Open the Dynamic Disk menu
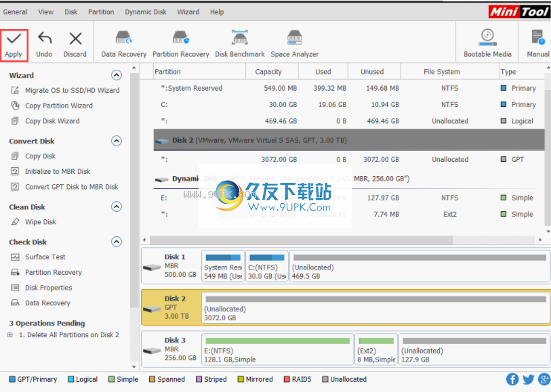551x392 pixels. [x=146, y=12]
